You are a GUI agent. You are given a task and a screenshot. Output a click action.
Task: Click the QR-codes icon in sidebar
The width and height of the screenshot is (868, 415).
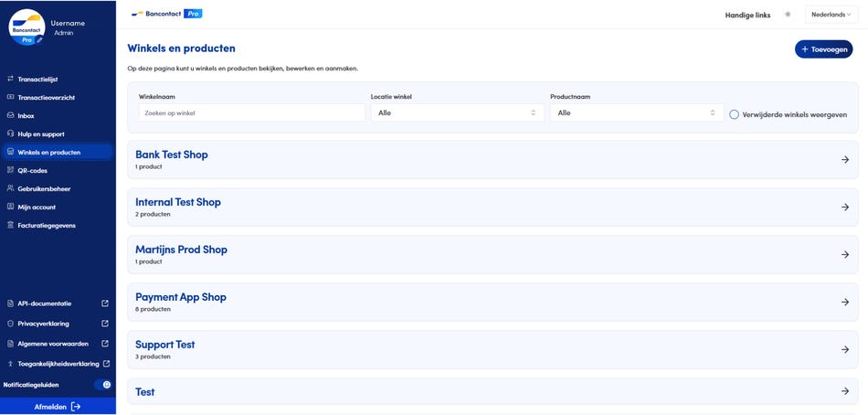click(x=10, y=171)
